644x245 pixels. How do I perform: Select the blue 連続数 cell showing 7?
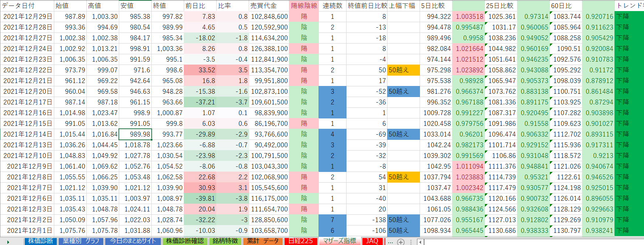(x=332, y=220)
